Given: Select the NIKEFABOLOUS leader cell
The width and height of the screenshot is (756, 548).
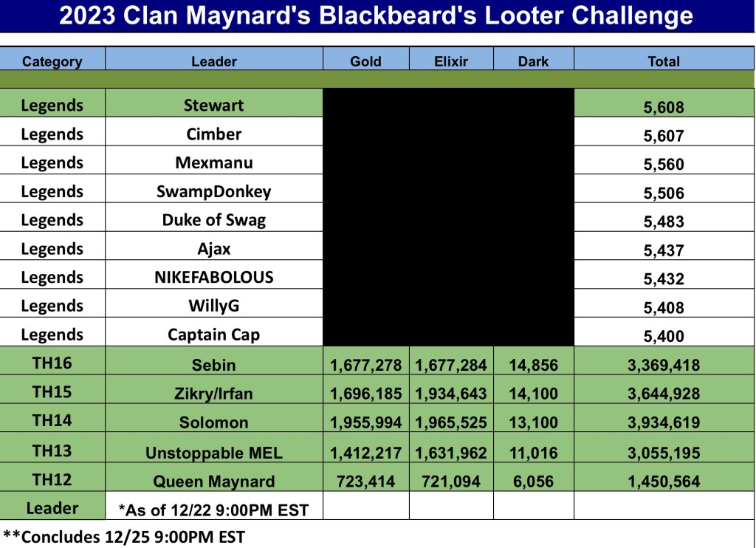Looking at the screenshot, I should (214, 277).
